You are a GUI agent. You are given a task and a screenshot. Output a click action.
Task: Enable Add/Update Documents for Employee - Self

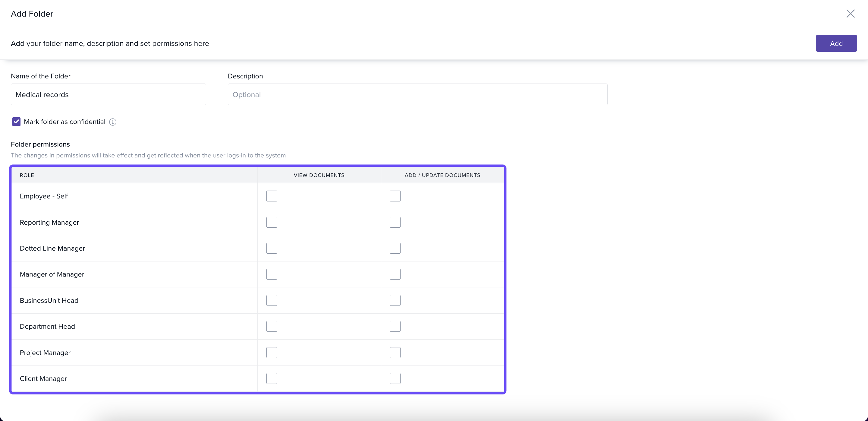click(395, 196)
